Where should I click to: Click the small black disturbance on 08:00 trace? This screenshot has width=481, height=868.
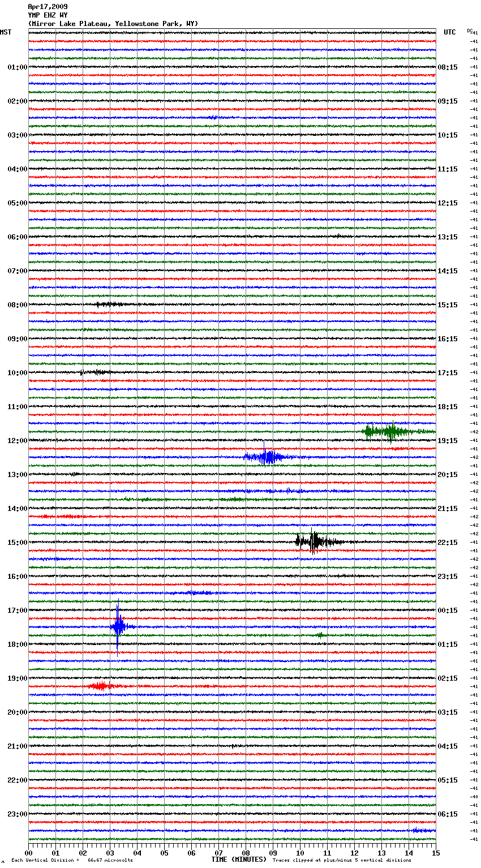(110, 304)
